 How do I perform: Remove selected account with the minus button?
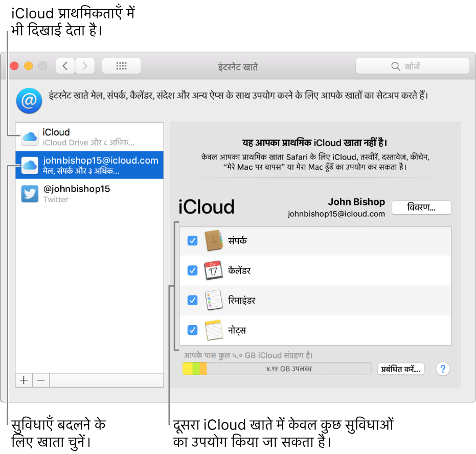40,380
